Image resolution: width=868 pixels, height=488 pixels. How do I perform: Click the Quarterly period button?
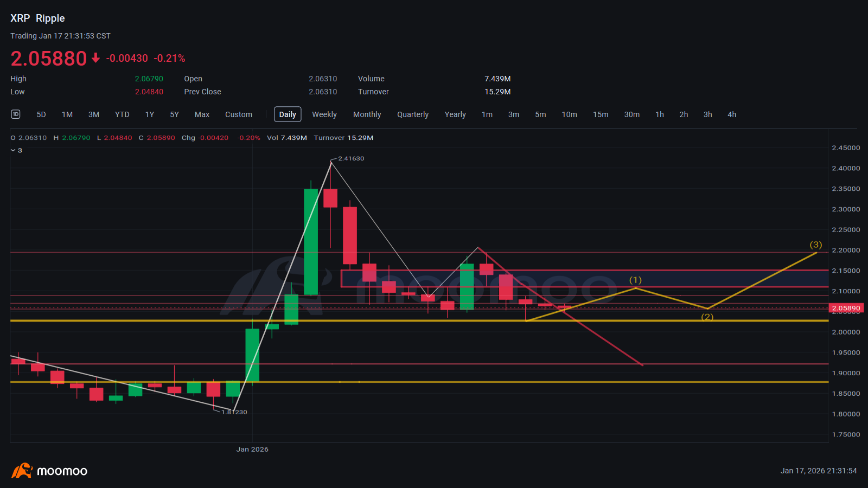click(412, 114)
